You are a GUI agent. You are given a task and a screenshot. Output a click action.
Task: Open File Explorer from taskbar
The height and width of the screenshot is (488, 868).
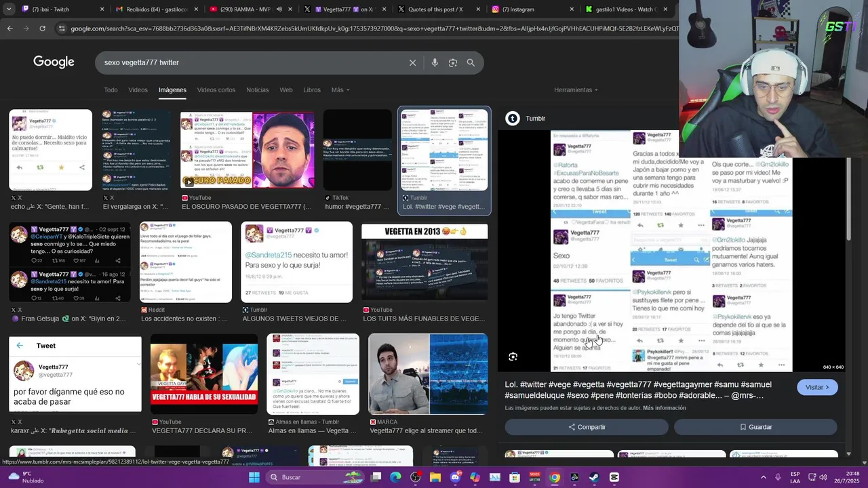435,477
